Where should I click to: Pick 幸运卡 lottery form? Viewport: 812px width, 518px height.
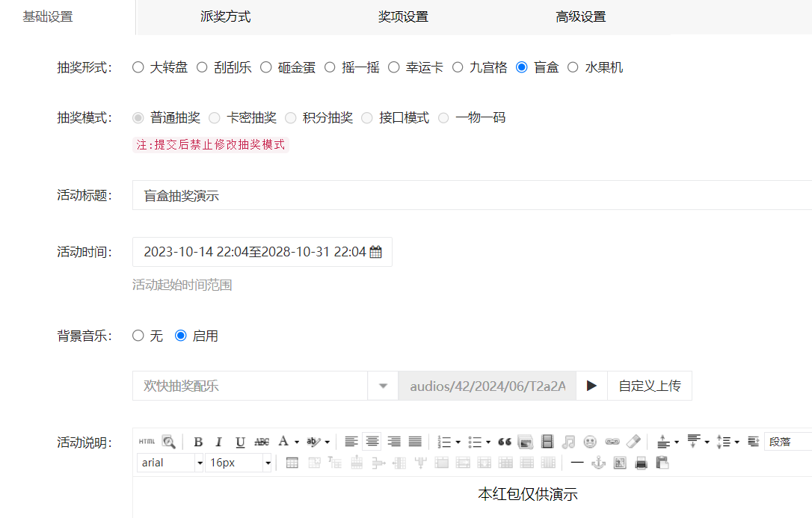393,67
